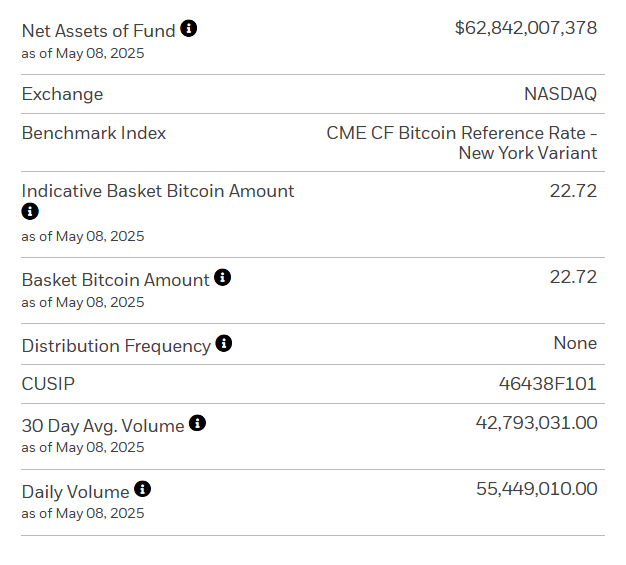The width and height of the screenshot is (626, 565).
Task: Open info icon under Indicative Basket Bitcoin Amount
Action: [x=30, y=212]
